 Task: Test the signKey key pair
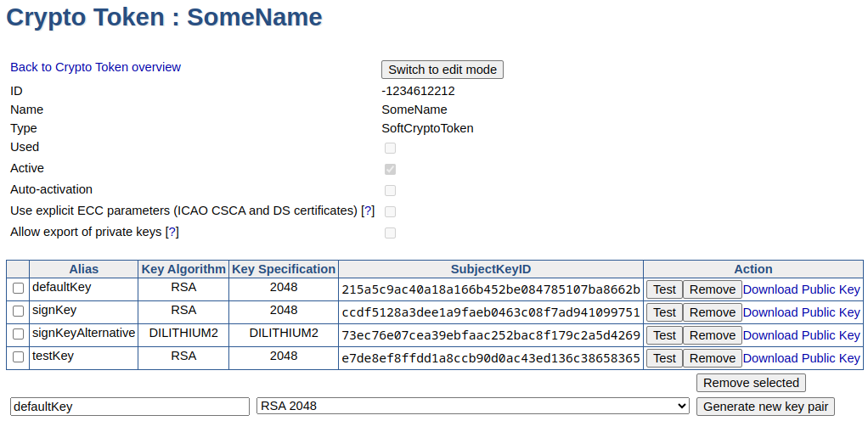[x=664, y=312]
